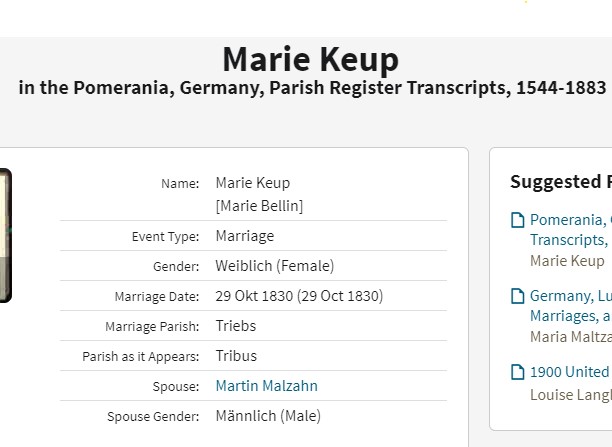
Task: Click the Parish Register Transcripts collection subtitle
Action: pyautogui.click(x=312, y=87)
